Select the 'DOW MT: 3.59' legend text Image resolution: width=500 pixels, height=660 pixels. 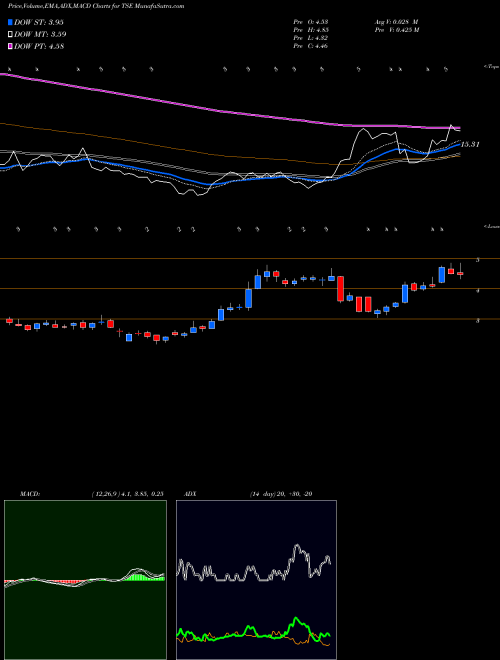(40, 35)
